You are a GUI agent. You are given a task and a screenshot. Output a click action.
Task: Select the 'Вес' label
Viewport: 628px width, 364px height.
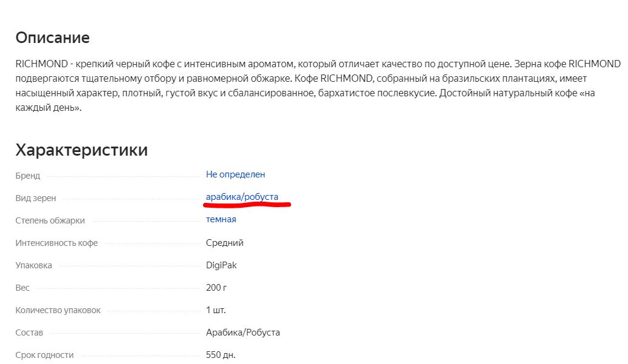pos(22,288)
